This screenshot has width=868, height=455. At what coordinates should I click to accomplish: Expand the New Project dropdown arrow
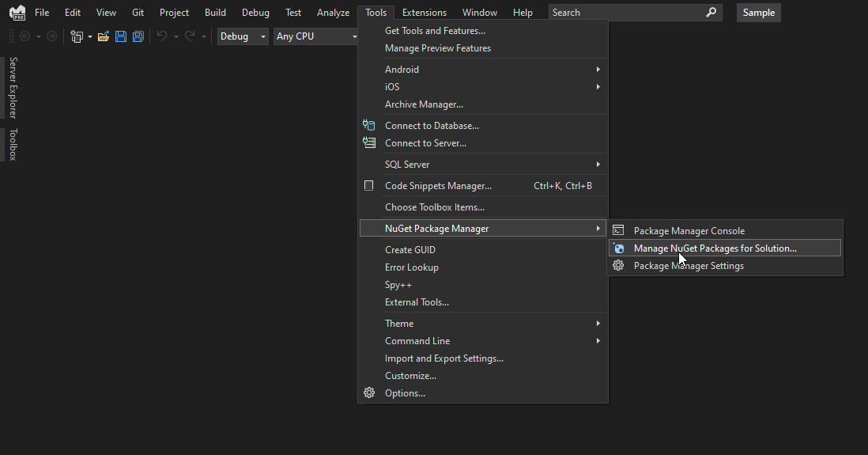pos(89,36)
